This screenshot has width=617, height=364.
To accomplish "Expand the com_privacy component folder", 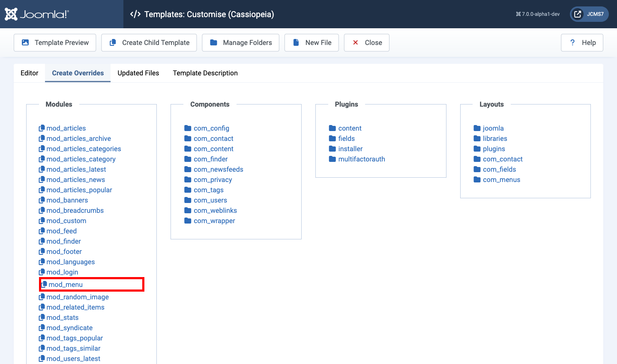I will (208, 179).
